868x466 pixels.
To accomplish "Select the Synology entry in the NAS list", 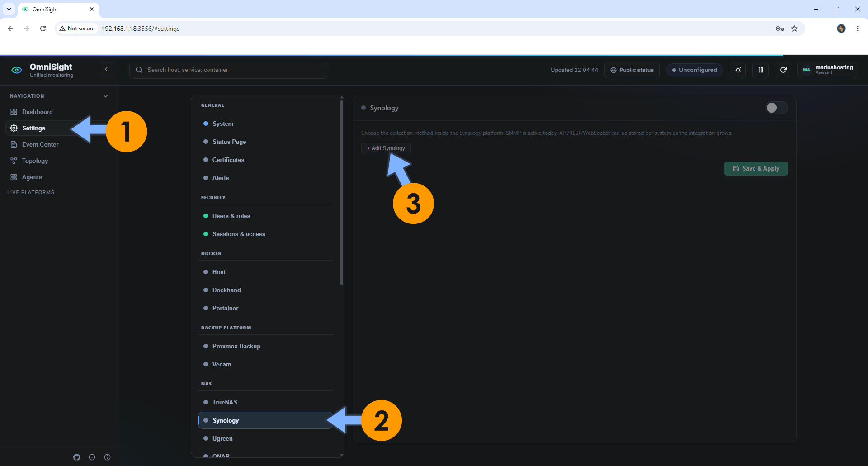I will (x=265, y=420).
